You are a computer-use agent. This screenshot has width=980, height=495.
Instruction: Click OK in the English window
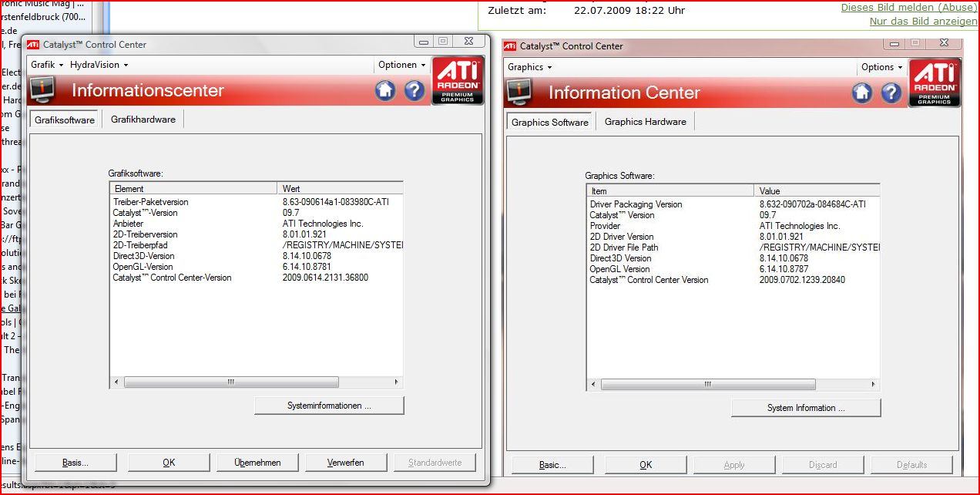point(646,465)
